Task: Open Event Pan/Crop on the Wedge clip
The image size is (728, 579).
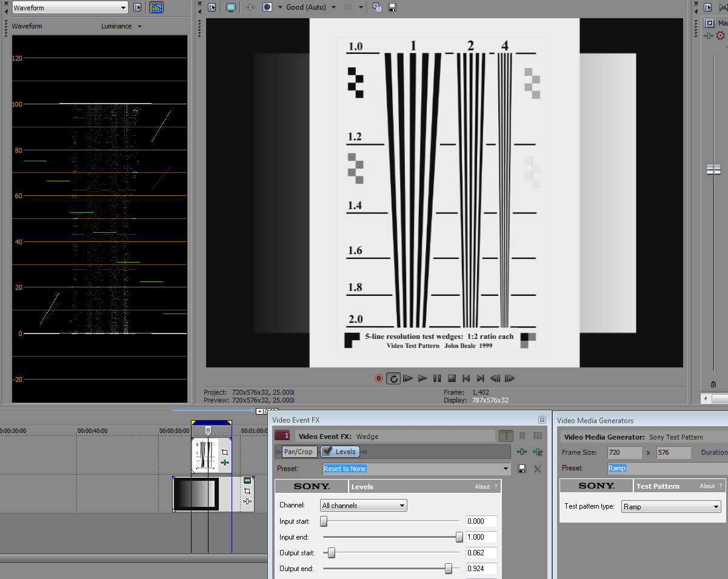Action: click(x=225, y=452)
